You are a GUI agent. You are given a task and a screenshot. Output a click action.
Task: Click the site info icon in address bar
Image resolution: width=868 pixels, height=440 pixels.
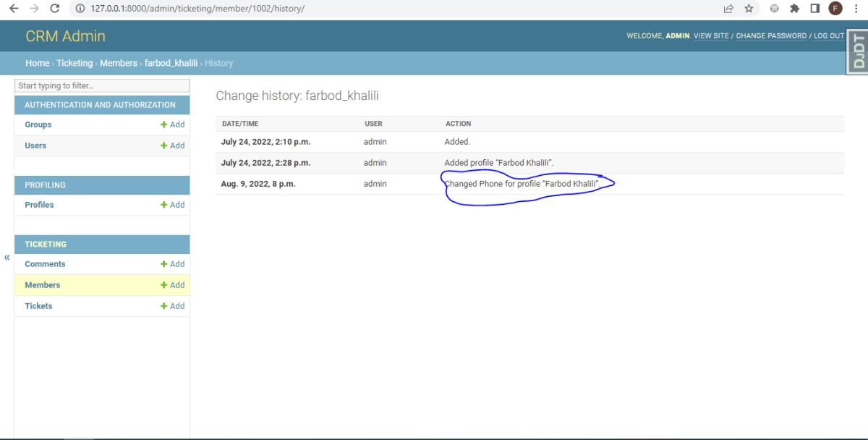pyautogui.click(x=80, y=9)
